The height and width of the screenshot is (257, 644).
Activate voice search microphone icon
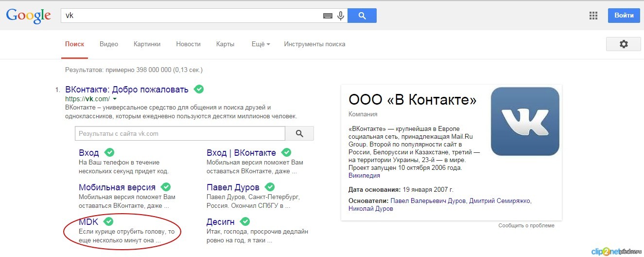click(x=341, y=16)
